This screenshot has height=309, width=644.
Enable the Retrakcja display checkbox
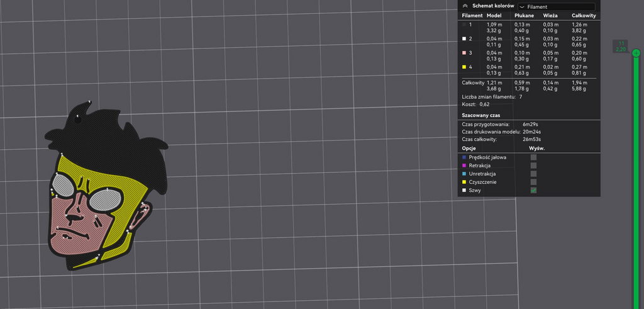click(533, 165)
